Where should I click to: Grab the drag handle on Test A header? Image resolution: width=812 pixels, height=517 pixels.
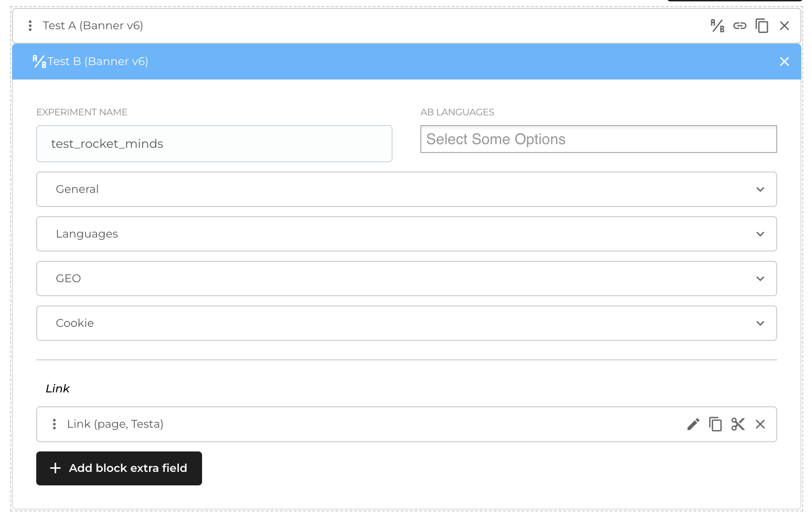tap(30, 26)
